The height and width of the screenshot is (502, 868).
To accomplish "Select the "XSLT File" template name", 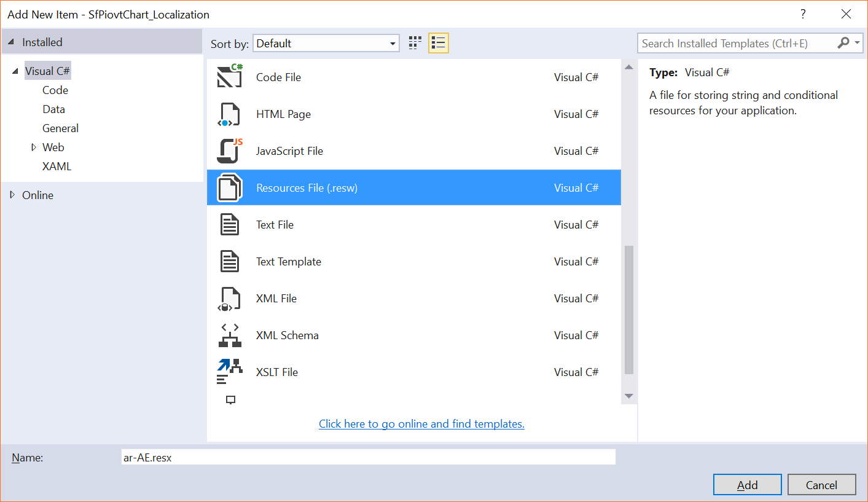I will 277,372.
